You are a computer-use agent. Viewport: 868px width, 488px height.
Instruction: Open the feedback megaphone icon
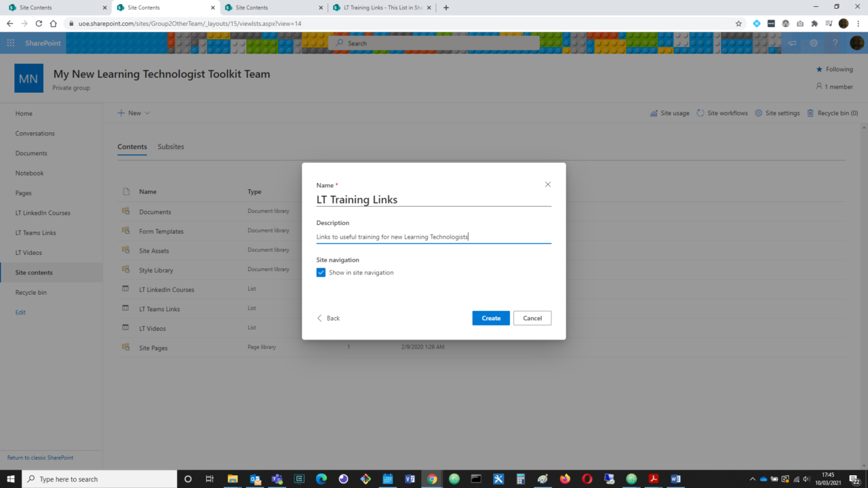click(x=793, y=43)
